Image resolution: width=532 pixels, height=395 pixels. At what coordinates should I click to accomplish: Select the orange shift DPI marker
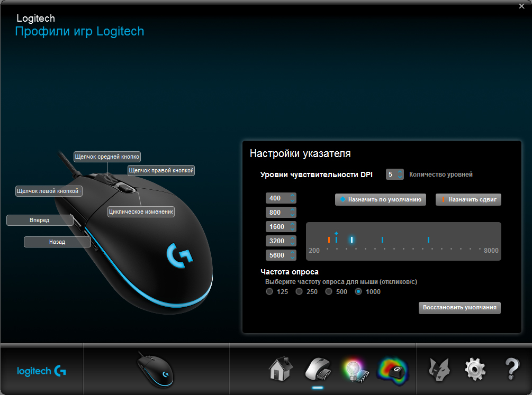pos(329,240)
